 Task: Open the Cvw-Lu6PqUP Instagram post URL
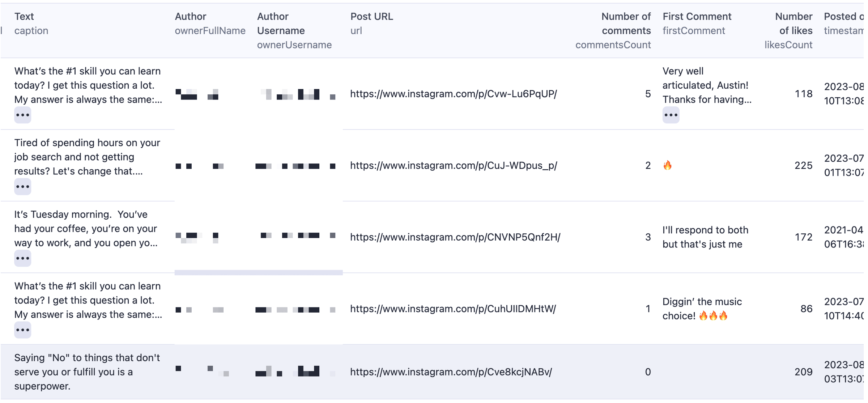454,94
